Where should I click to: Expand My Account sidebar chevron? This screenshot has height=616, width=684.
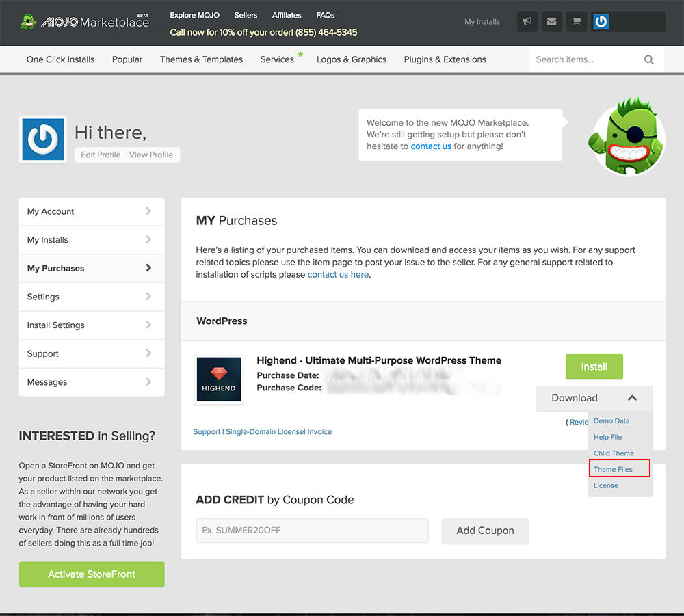[x=148, y=211]
